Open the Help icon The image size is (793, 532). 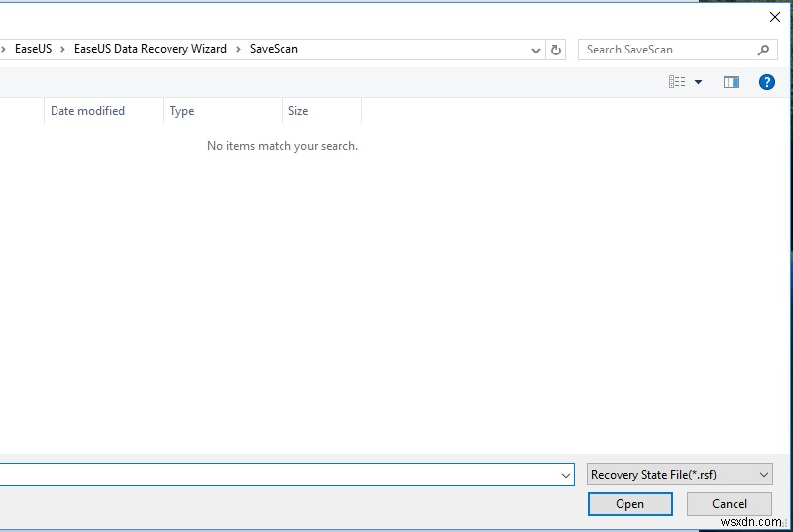click(x=766, y=82)
